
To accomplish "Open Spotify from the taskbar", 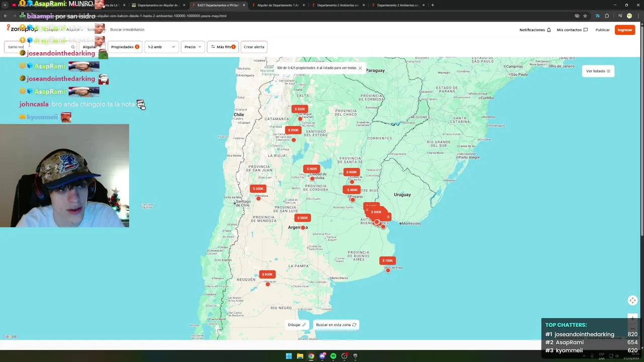I will pyautogui.click(x=333, y=356).
